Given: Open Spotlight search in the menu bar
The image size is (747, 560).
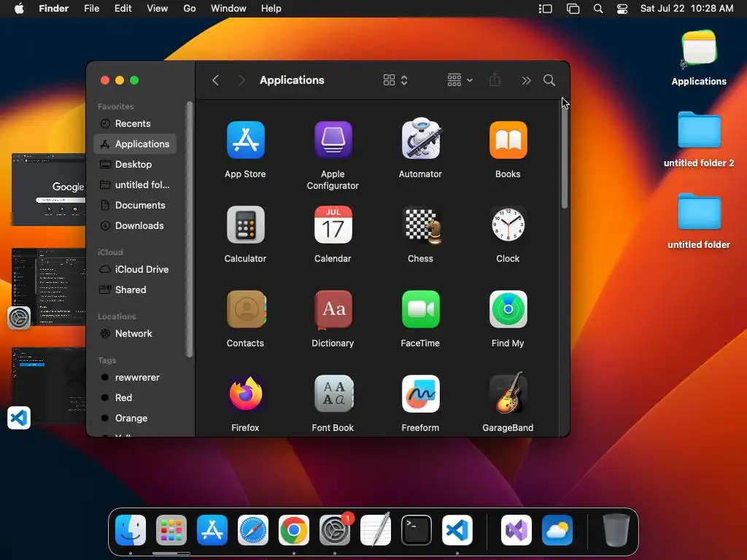Looking at the screenshot, I should [598, 9].
